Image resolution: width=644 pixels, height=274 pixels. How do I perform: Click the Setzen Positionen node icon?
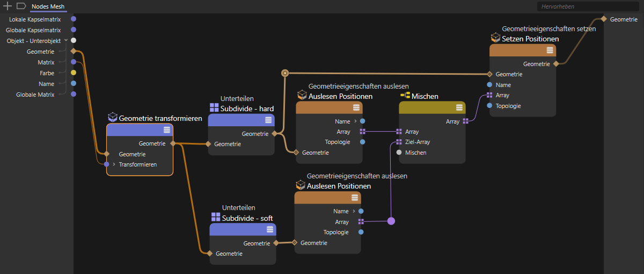coord(495,38)
